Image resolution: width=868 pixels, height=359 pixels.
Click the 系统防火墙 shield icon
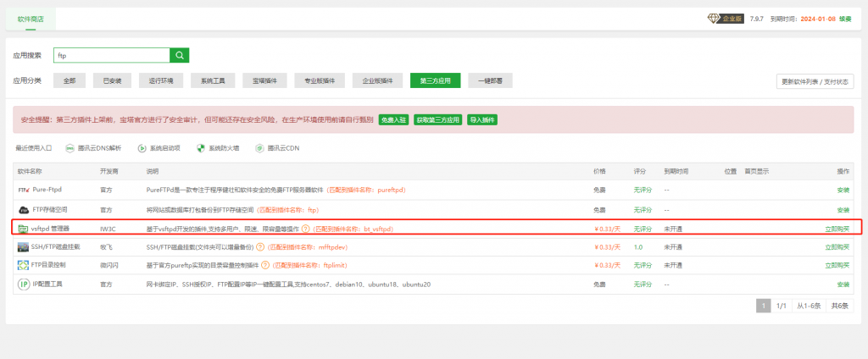pyautogui.click(x=201, y=148)
